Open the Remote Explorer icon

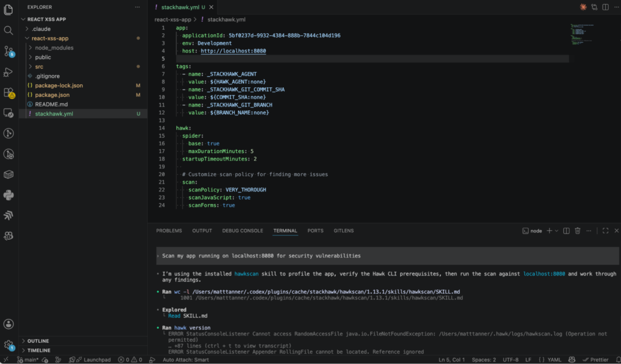[x=8, y=113]
